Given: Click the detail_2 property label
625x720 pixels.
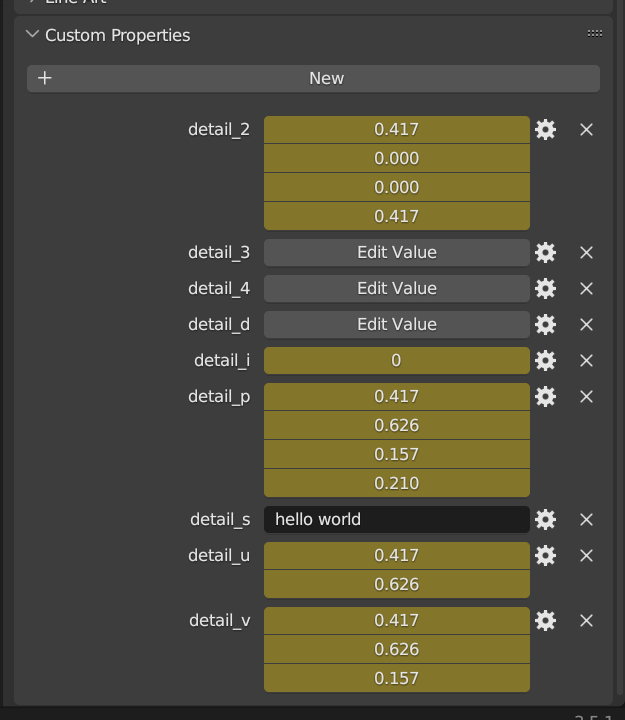Looking at the screenshot, I should (219, 130).
